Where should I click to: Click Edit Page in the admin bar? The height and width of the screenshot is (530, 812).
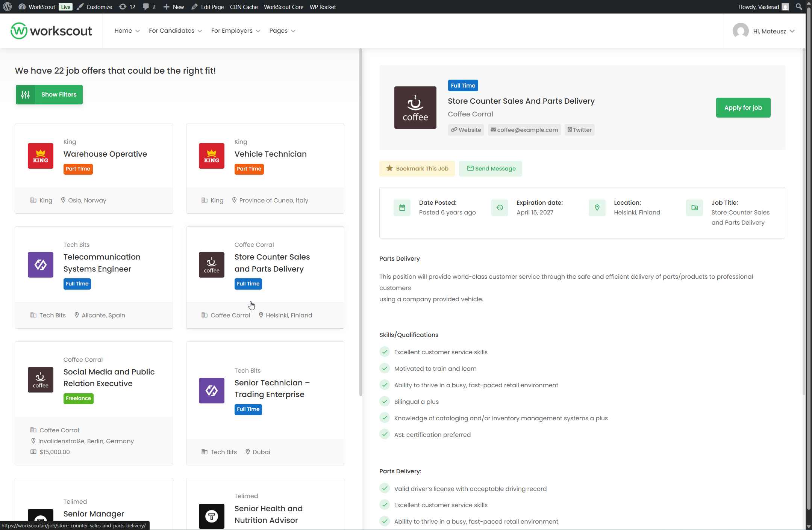(208, 7)
